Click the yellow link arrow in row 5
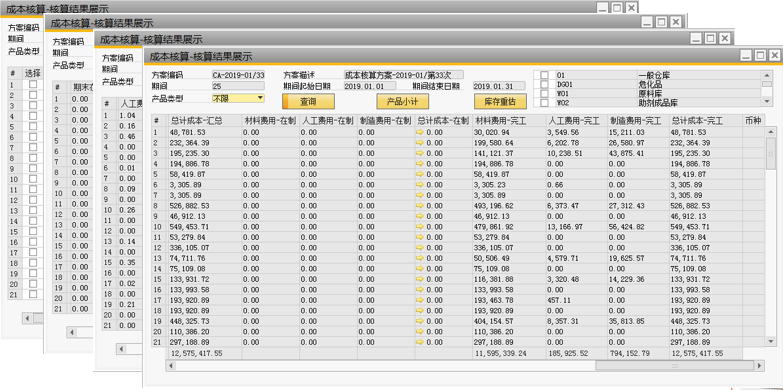Image resolution: width=783 pixels, height=390 pixels. coord(419,174)
